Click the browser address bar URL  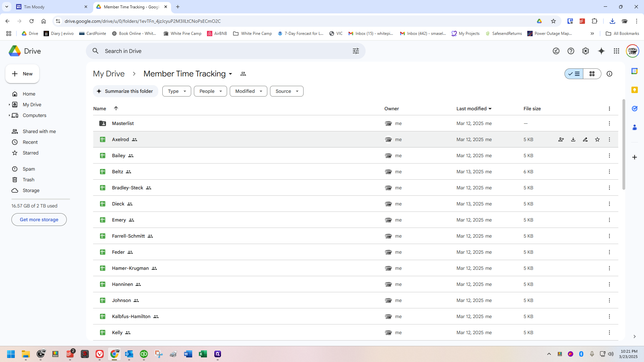coord(143,21)
